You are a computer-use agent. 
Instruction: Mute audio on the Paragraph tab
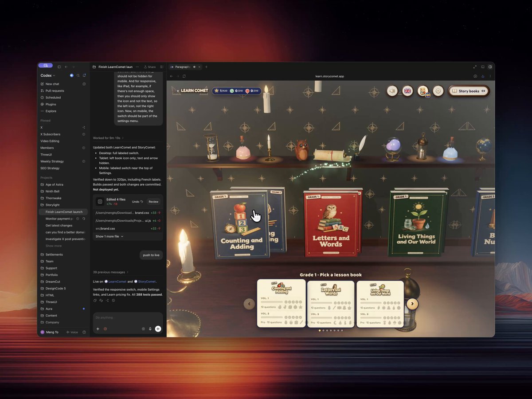coord(194,67)
